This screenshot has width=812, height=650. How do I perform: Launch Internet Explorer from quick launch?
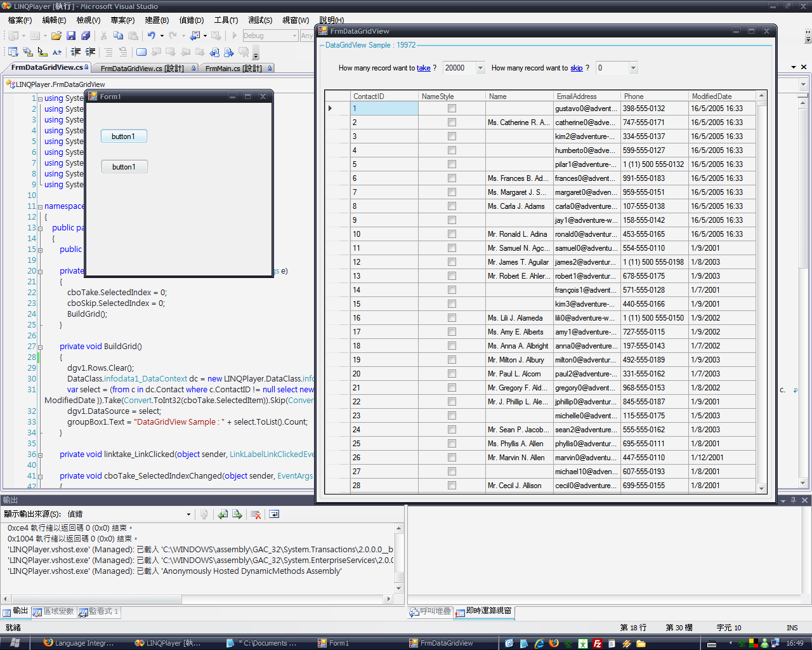(539, 643)
